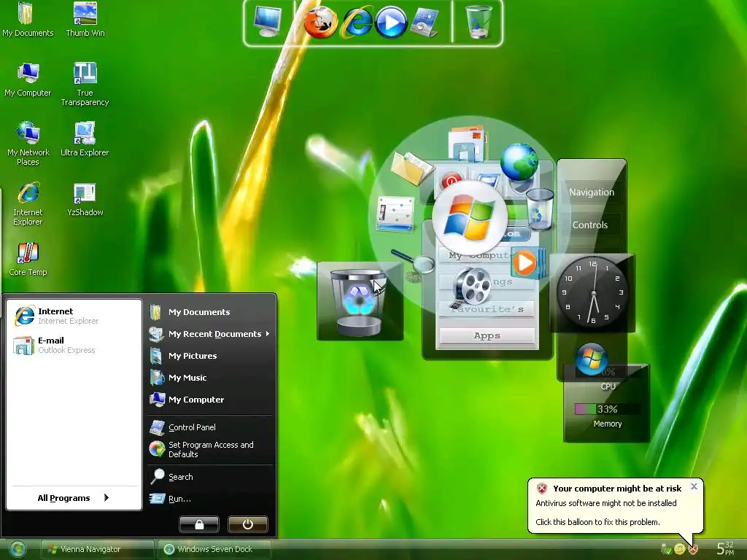
Task: Open the Recycle Bin in the top dock
Action: [x=479, y=22]
